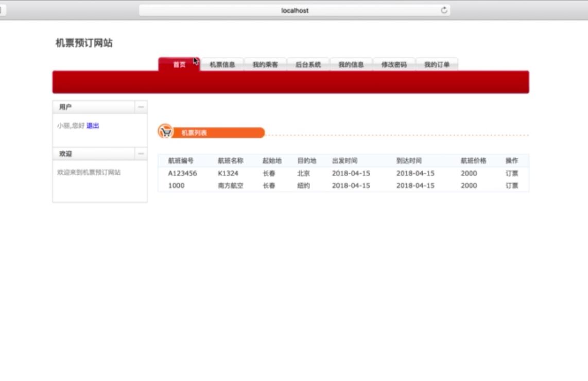Click the 用户 panel title

pyautogui.click(x=65, y=107)
